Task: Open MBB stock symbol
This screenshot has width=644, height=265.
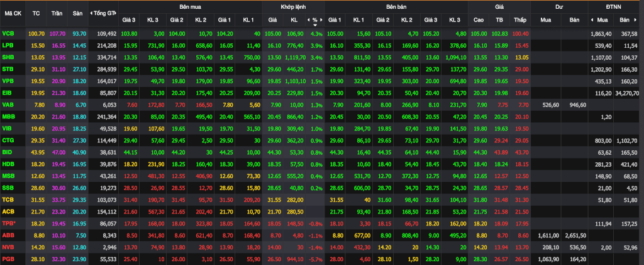Action: (x=8, y=115)
